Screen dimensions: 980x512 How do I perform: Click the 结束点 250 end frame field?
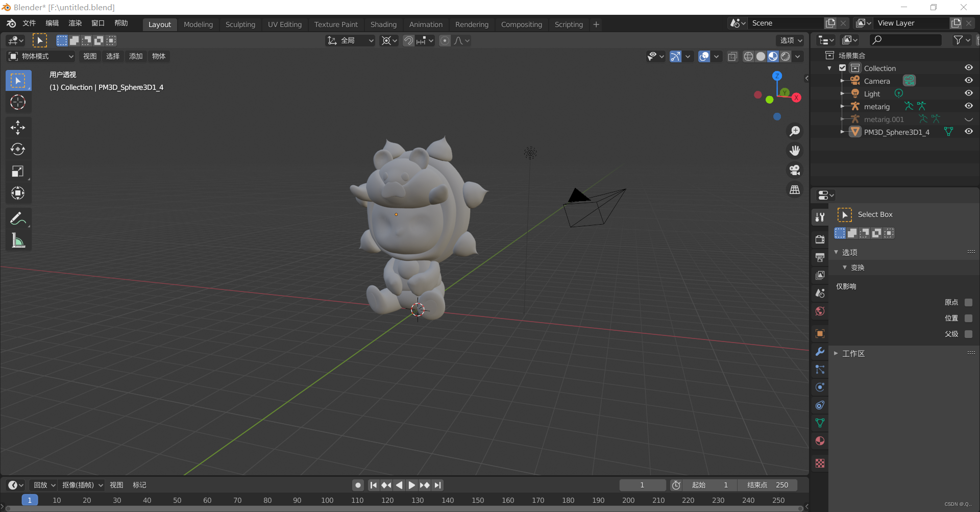[x=767, y=485]
